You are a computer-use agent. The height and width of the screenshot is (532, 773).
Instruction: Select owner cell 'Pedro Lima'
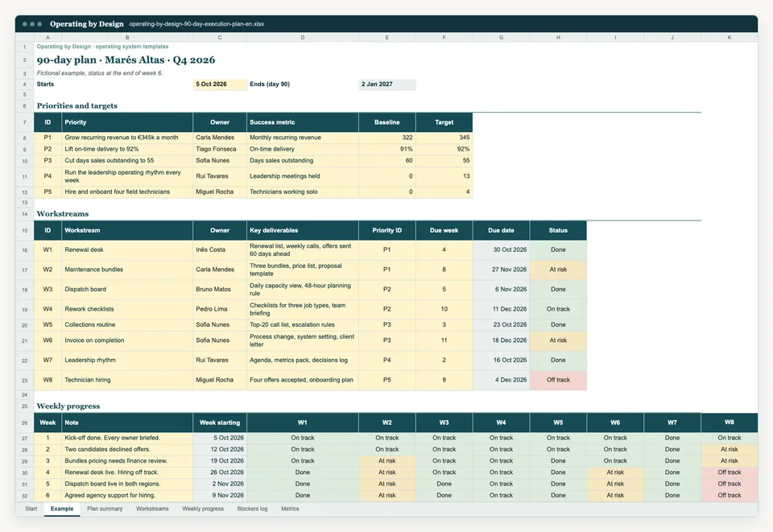pos(220,309)
